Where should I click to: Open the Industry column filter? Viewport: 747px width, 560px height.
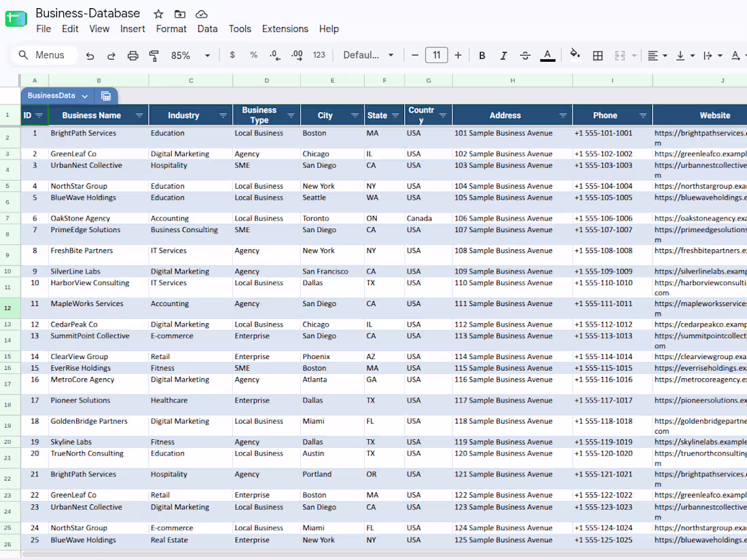223,115
